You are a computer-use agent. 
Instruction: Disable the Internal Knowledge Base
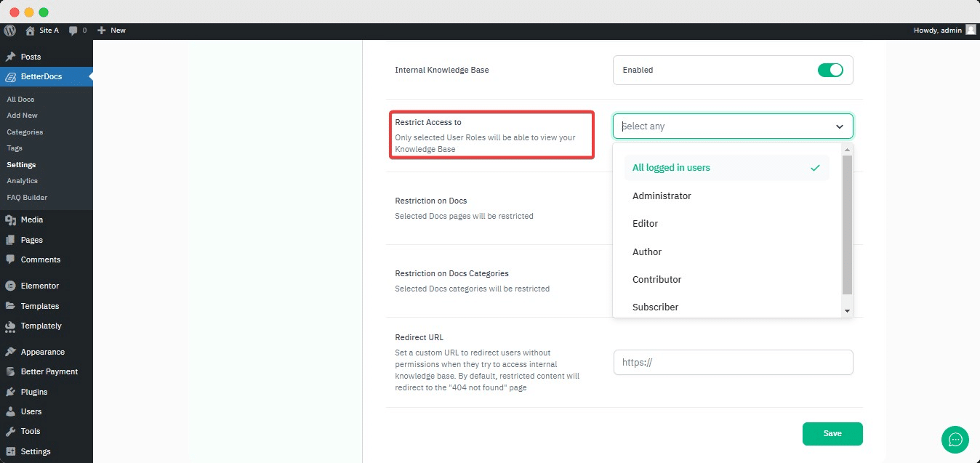[x=830, y=70]
